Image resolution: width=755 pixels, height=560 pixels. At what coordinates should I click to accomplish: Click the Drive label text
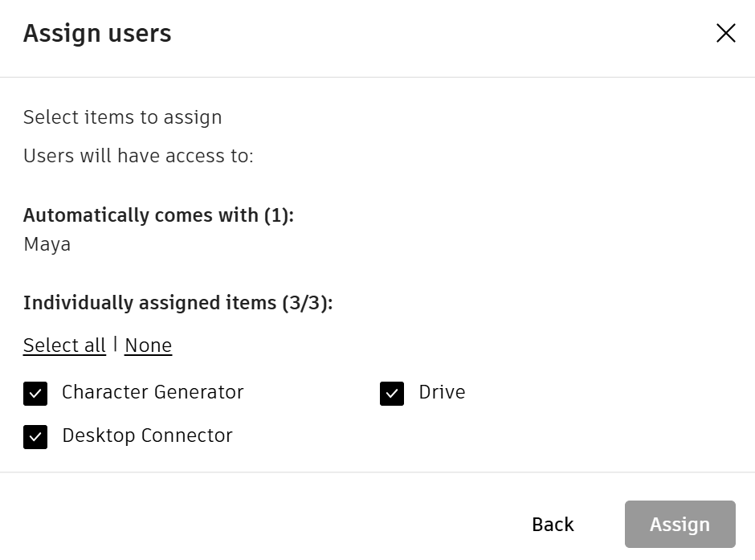coord(442,392)
